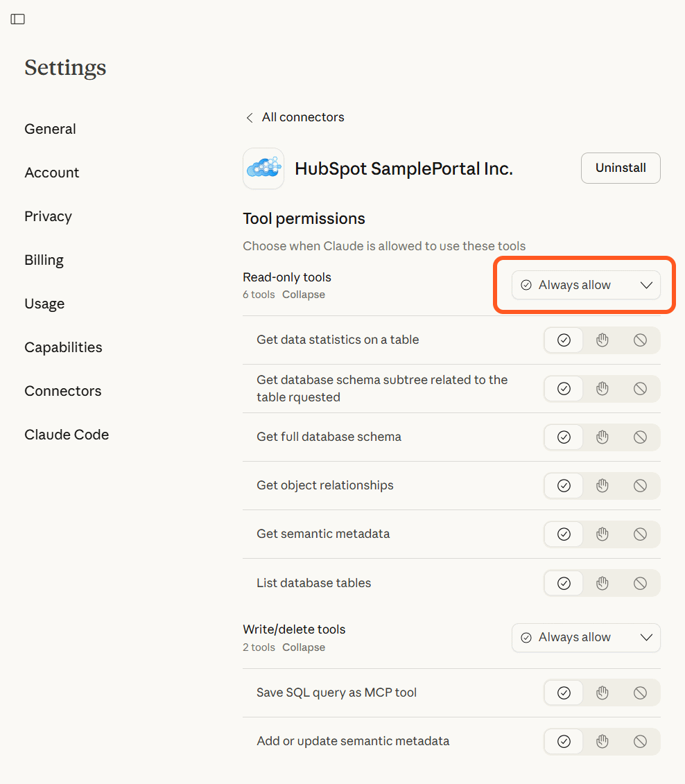Switch to the Billing settings section

[44, 259]
